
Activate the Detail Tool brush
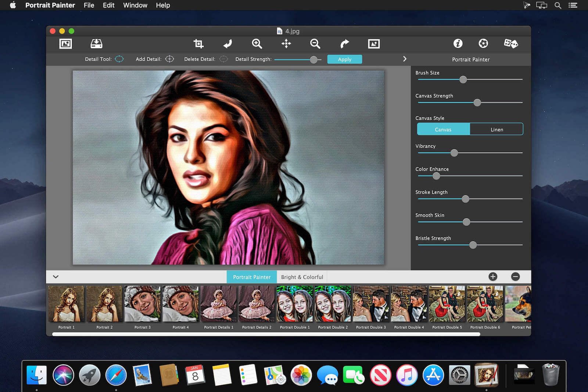tap(119, 59)
